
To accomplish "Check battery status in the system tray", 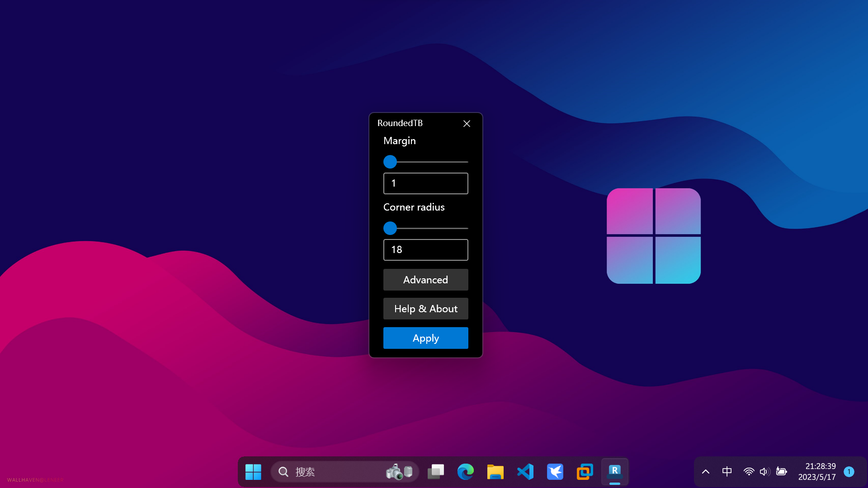I will [x=781, y=471].
